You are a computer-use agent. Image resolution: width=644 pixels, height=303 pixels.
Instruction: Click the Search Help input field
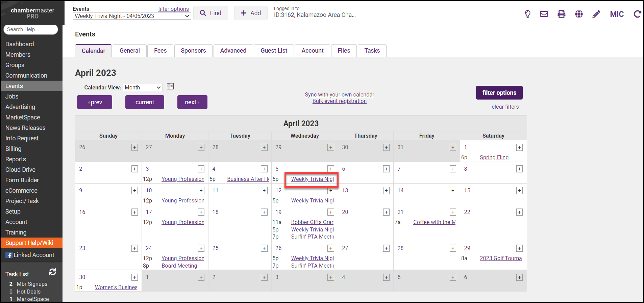pyautogui.click(x=30, y=29)
